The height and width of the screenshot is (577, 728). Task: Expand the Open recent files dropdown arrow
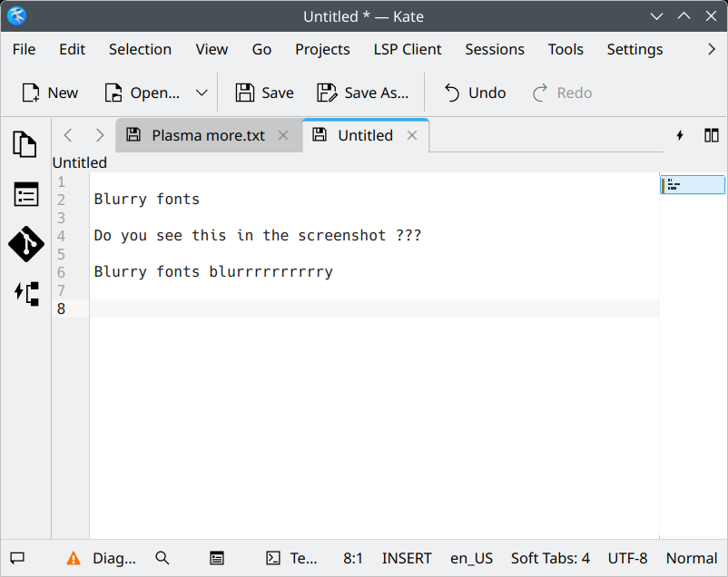pos(202,93)
